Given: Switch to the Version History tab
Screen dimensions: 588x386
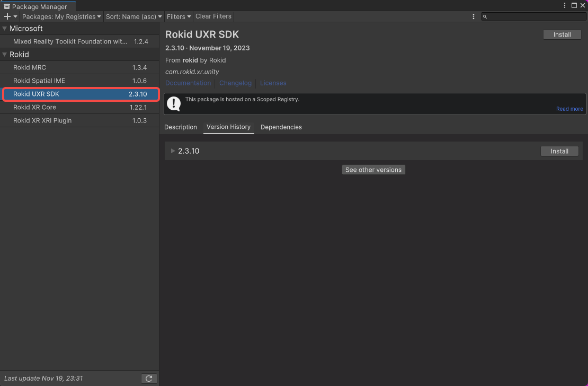Looking at the screenshot, I should click(228, 127).
